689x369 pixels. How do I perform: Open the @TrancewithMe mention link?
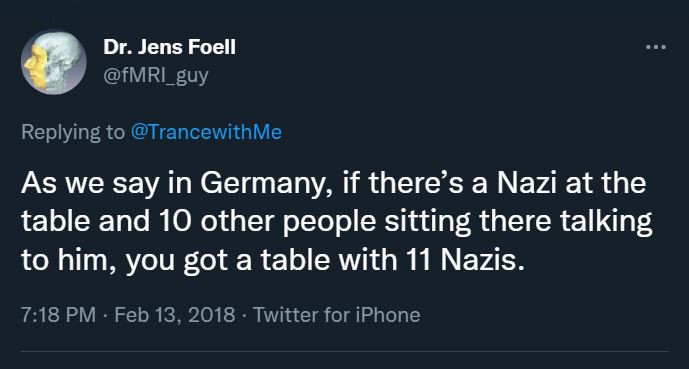(207, 132)
